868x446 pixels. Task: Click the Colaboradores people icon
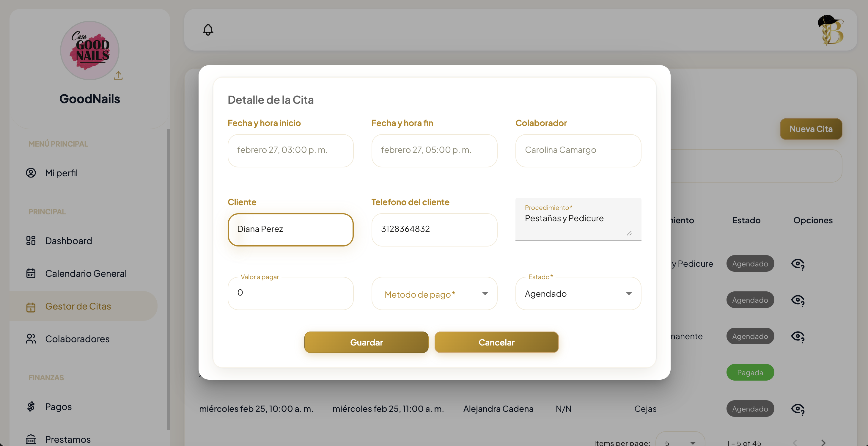(31, 339)
